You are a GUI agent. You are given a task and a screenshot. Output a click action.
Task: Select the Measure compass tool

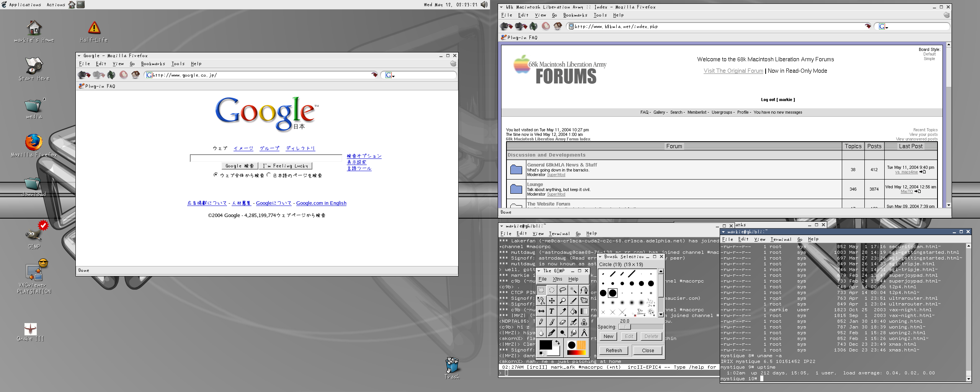[x=584, y=333]
